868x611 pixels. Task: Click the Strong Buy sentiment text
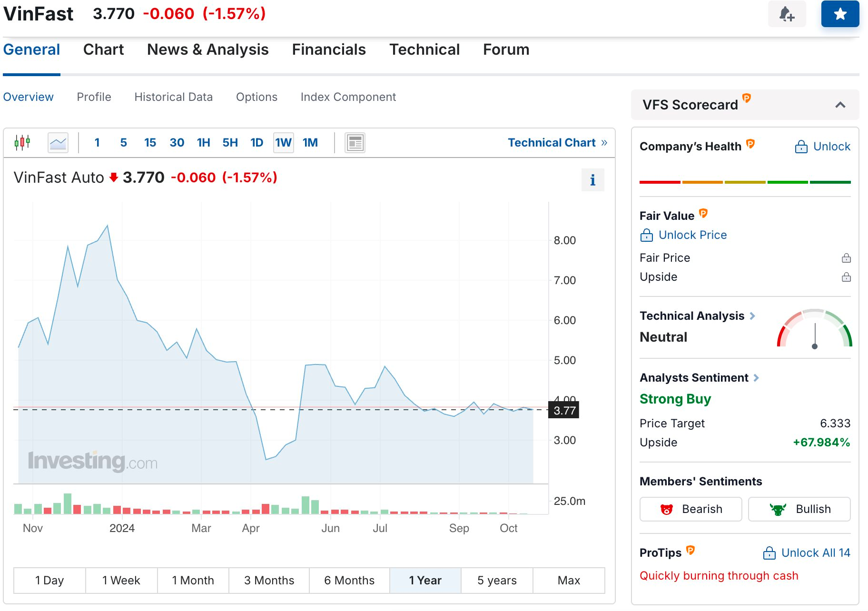click(675, 399)
